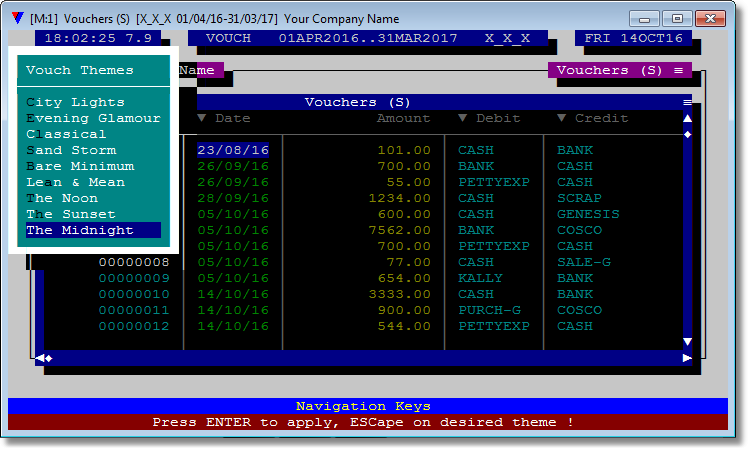
Task: Click the SCRAP credit entry
Action: point(579,198)
